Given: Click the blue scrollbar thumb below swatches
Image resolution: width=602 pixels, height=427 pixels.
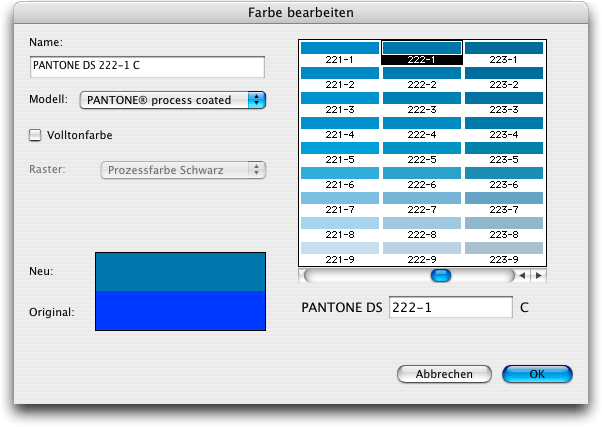Looking at the screenshot, I should [x=441, y=275].
